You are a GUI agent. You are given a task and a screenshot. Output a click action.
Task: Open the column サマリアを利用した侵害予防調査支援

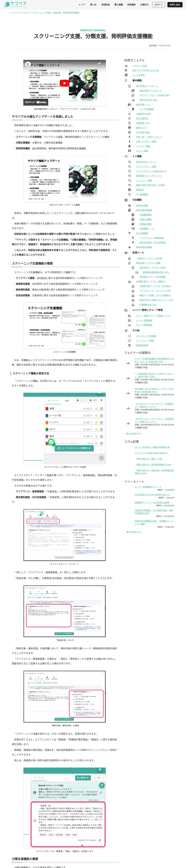[x=152, y=447]
